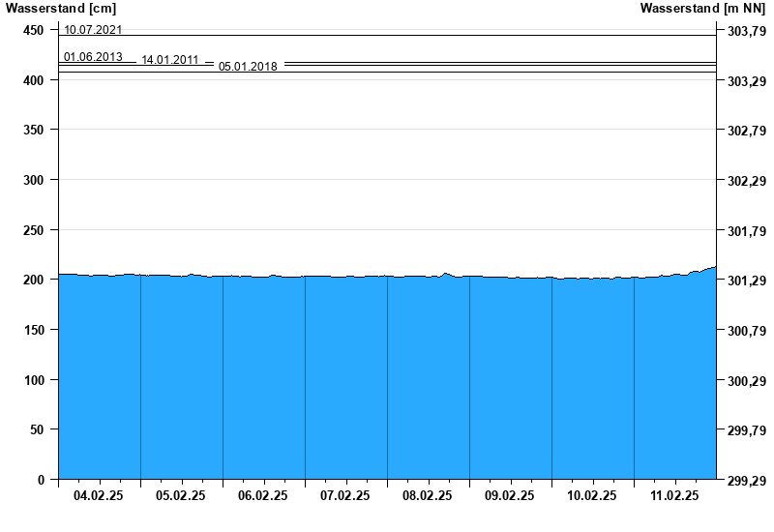Click the 100 tick on left axis
774x532 pixels.
[x=34, y=379]
